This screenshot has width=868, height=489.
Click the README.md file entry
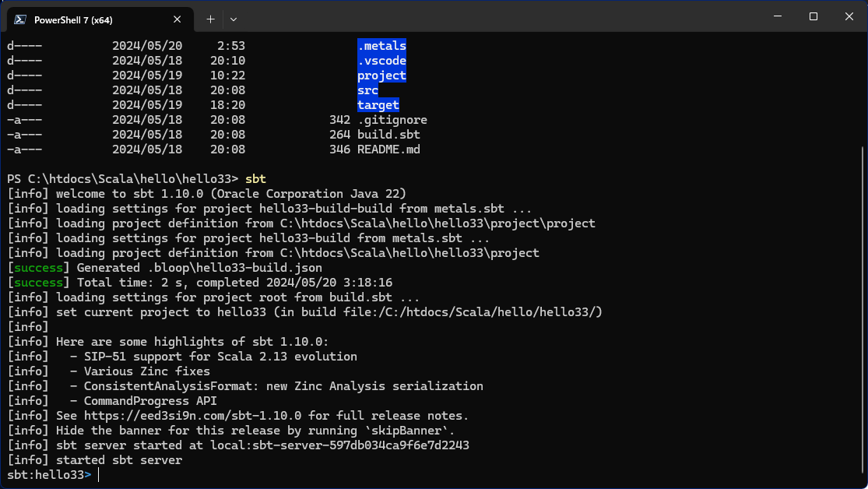[390, 149]
